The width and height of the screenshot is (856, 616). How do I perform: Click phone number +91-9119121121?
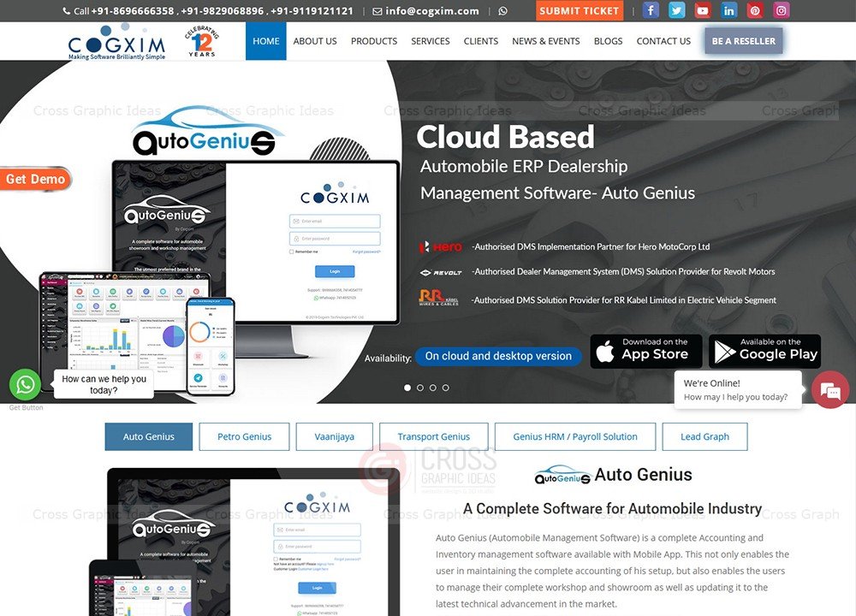312,11
